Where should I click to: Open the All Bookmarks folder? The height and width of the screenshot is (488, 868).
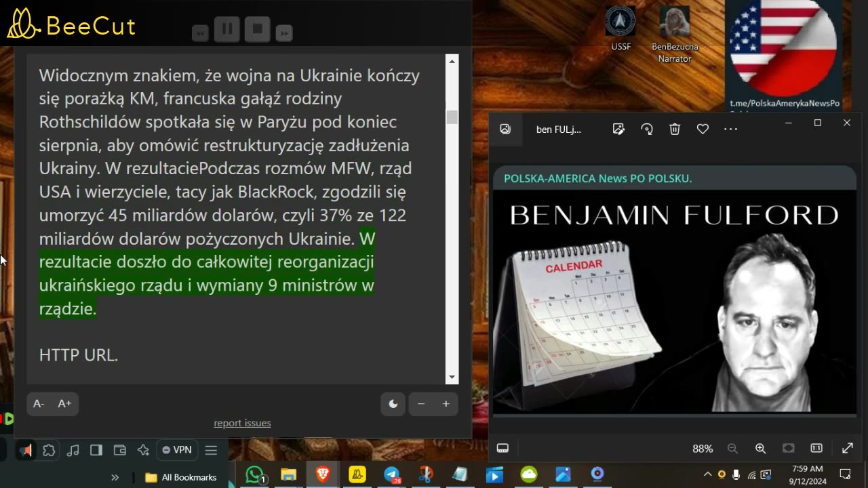(181, 477)
